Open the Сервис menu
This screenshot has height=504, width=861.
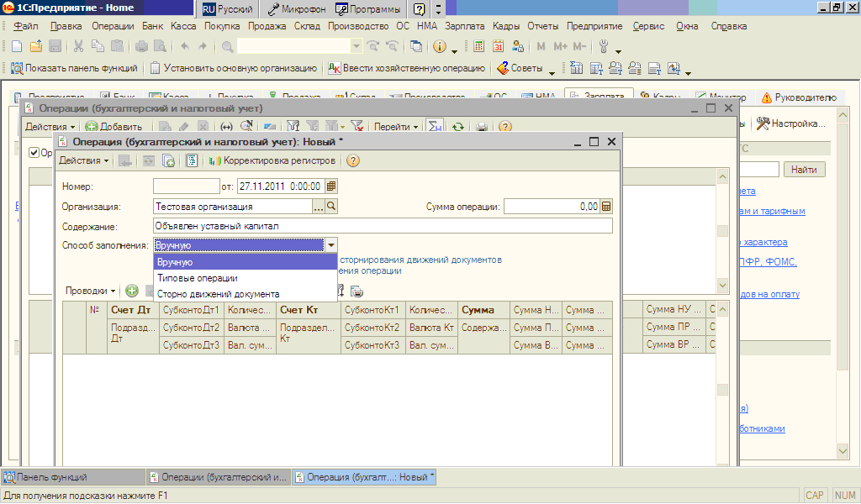[x=648, y=26]
